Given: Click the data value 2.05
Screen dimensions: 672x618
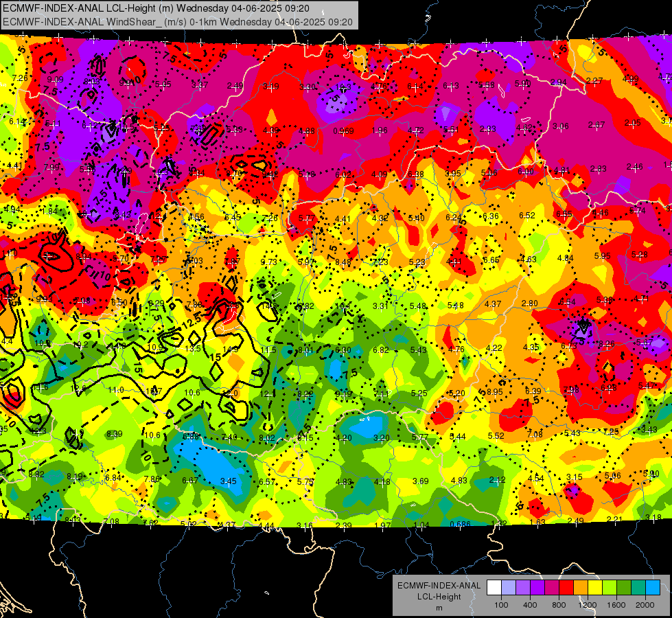Looking at the screenshot, I should click(x=633, y=123).
